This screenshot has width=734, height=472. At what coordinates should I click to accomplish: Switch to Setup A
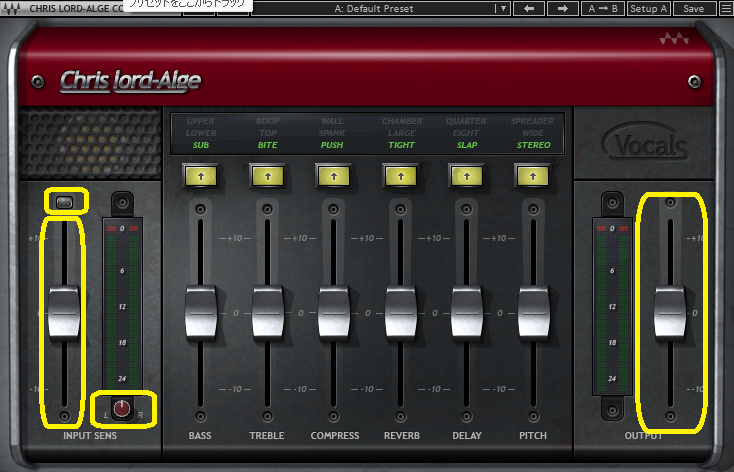[x=649, y=8]
